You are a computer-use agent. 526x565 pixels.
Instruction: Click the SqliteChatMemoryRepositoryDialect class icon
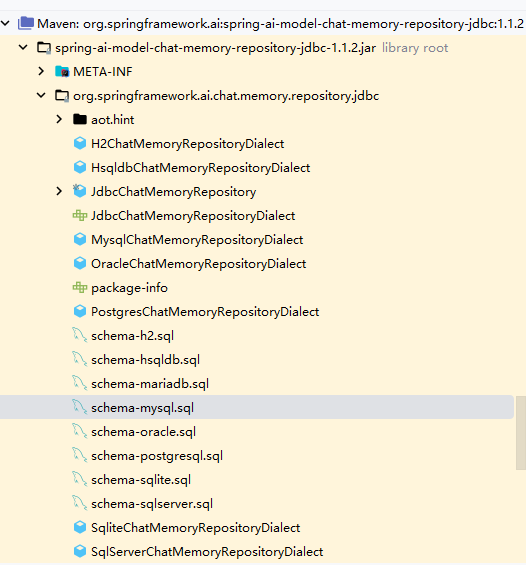pos(80,528)
